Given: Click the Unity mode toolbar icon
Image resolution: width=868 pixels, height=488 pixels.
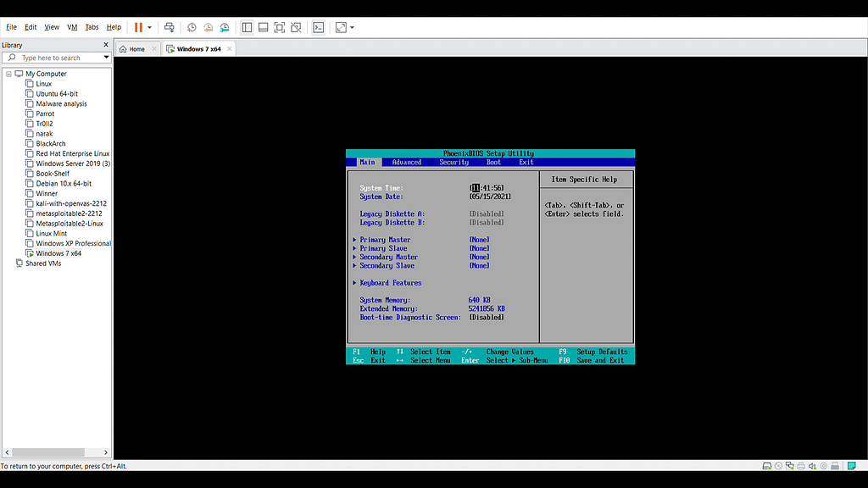Looking at the screenshot, I should (296, 27).
